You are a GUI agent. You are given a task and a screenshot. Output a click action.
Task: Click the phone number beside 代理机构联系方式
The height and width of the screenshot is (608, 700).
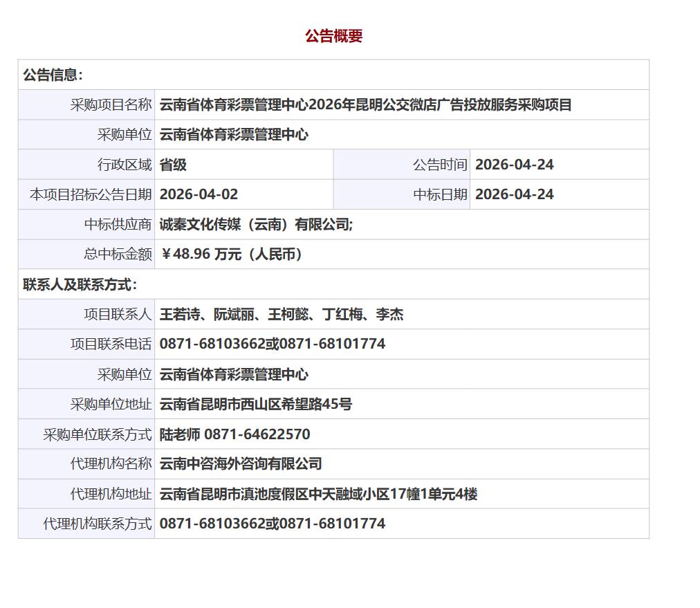(272, 524)
